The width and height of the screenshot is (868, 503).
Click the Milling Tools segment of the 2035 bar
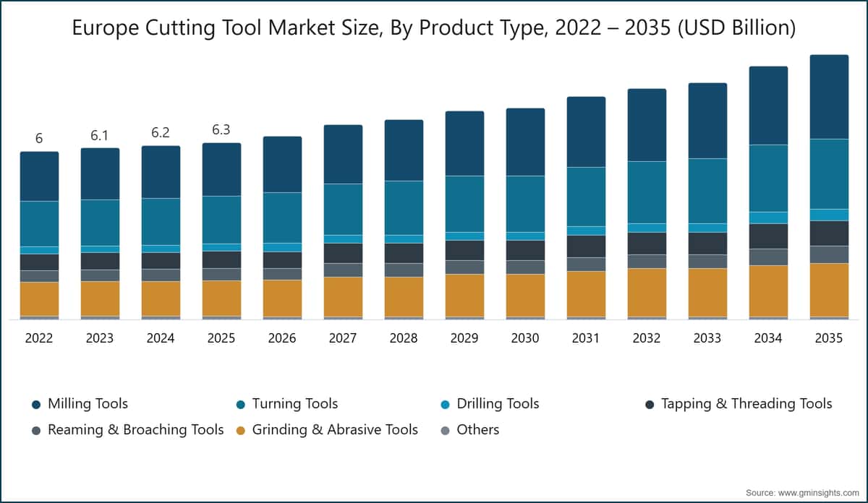coord(829,97)
